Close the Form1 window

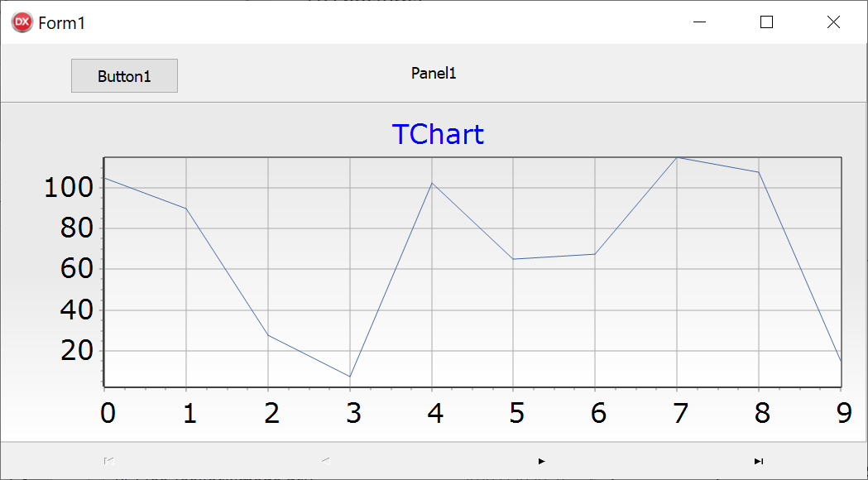coord(834,22)
